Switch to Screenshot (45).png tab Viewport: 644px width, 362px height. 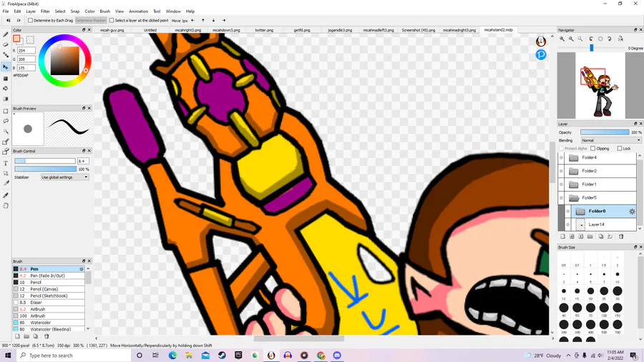click(x=419, y=30)
